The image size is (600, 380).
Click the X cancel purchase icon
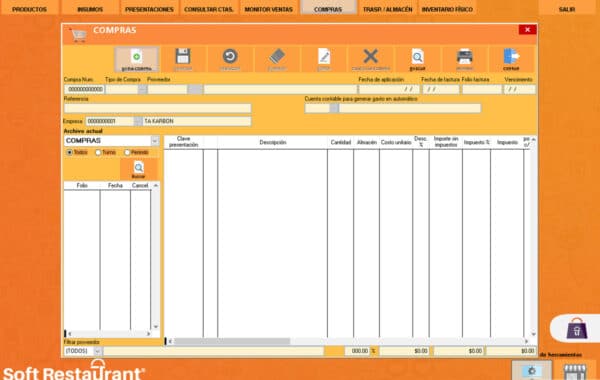[x=370, y=56]
